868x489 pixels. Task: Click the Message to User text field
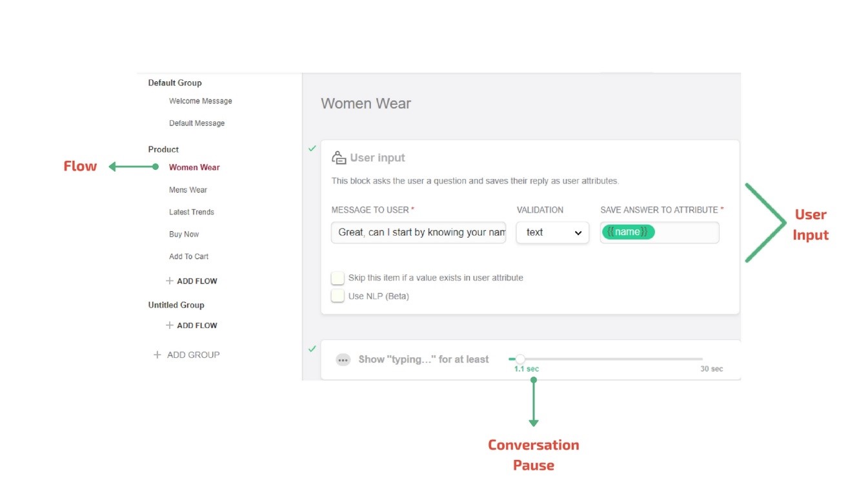(x=418, y=233)
